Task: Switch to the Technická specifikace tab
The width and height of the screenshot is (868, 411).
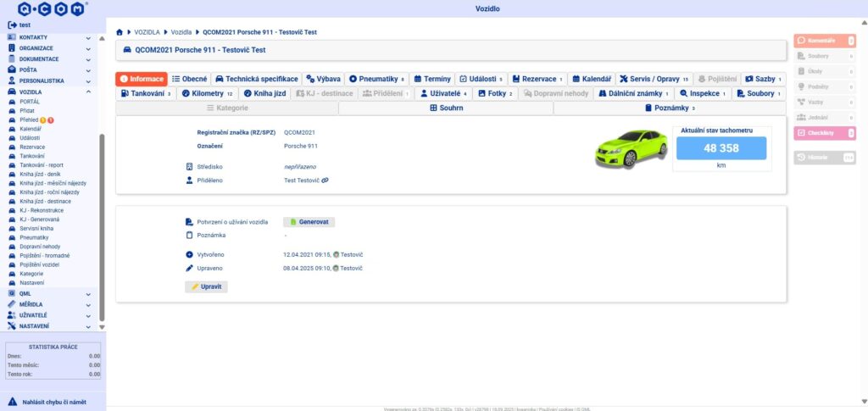Action: point(256,79)
